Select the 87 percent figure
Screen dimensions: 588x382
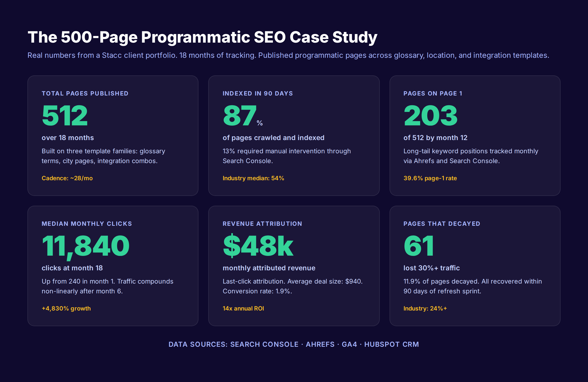tap(243, 115)
